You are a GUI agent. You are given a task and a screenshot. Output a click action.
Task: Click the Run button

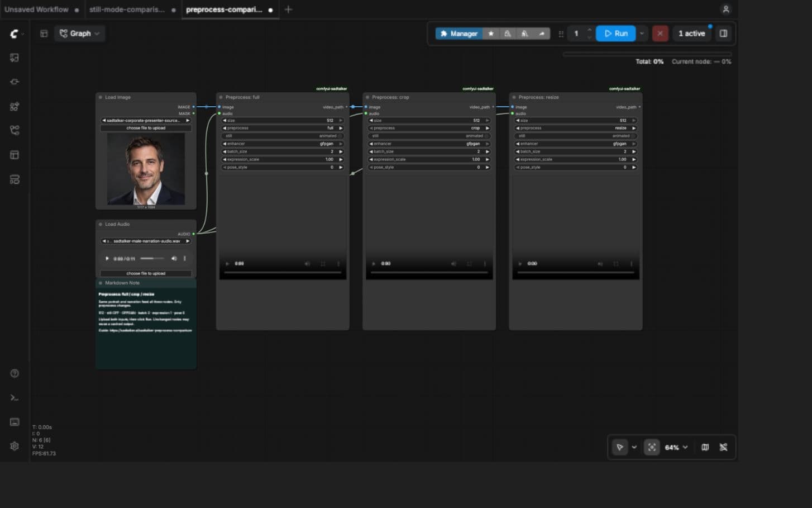point(615,34)
